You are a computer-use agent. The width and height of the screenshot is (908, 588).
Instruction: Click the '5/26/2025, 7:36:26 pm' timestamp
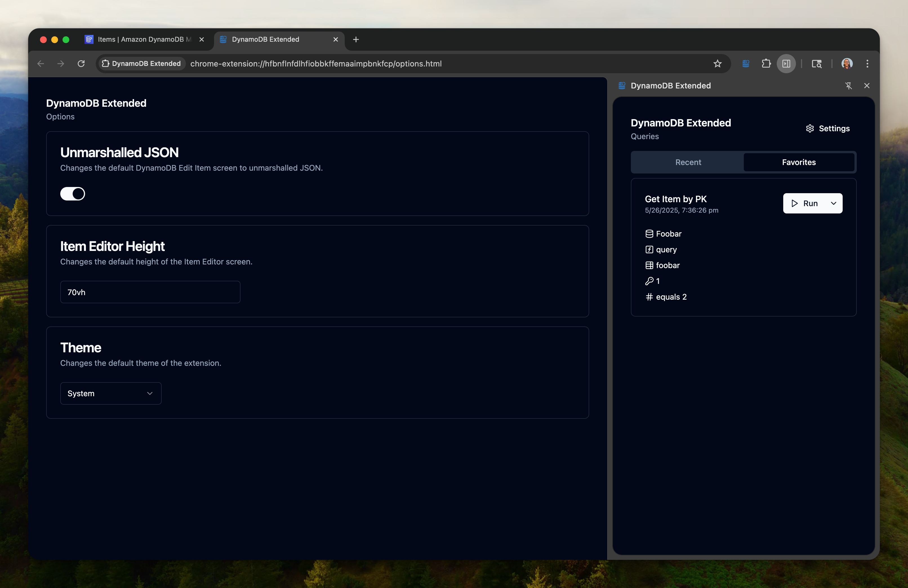coord(681,210)
